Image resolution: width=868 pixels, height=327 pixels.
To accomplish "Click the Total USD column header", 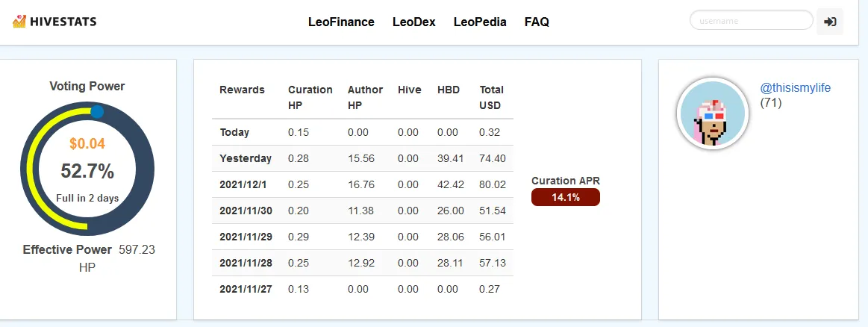I will click(x=491, y=97).
